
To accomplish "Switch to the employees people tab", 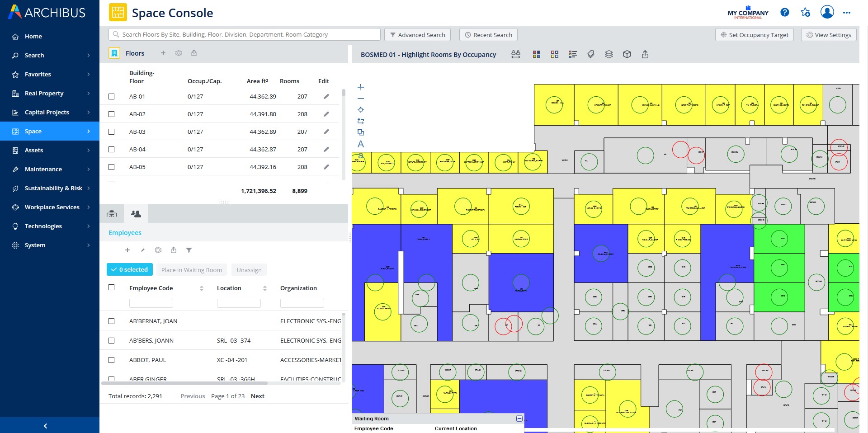I will (136, 214).
